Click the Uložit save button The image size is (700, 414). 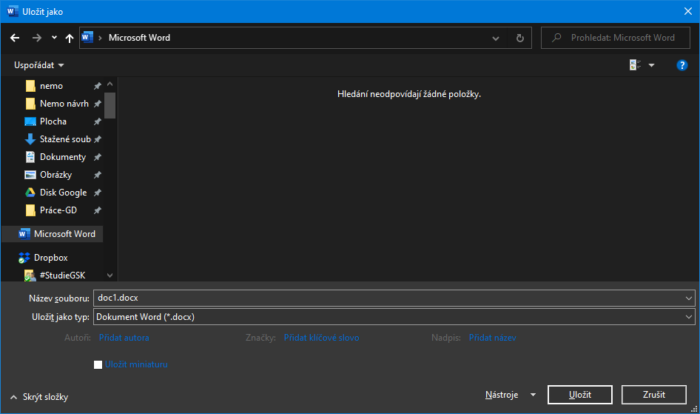point(580,395)
